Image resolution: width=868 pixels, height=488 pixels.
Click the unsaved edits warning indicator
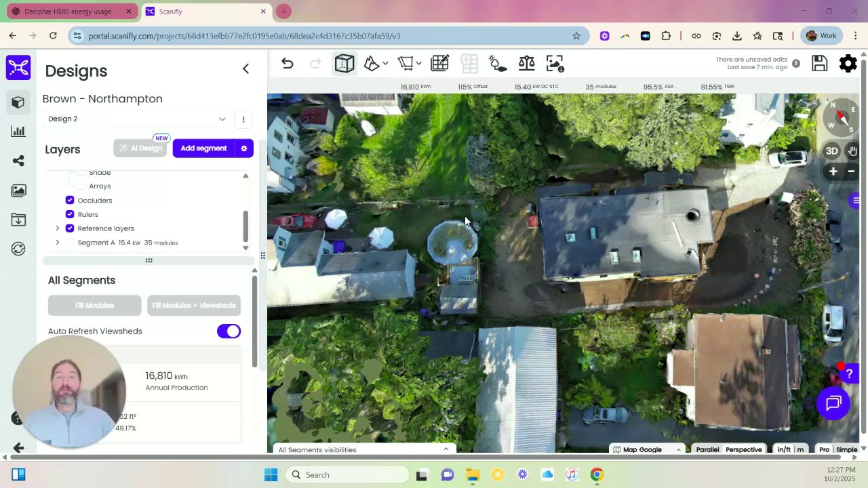point(796,64)
